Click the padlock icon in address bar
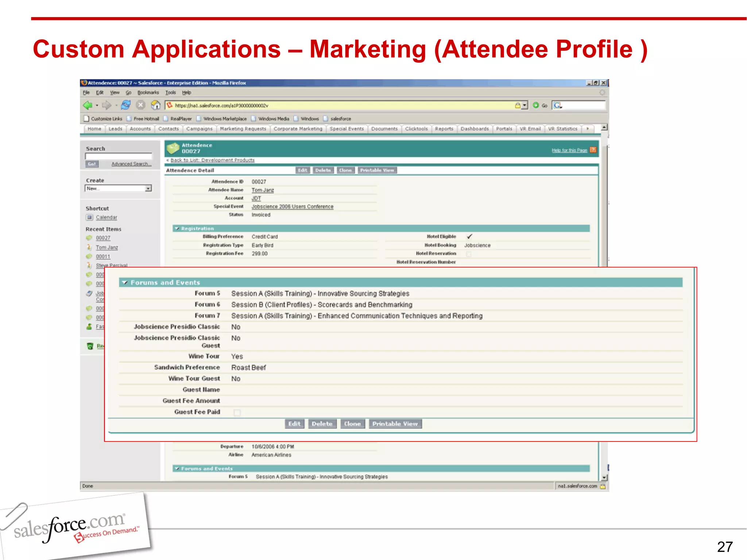The width and height of the screenshot is (747, 560). click(x=517, y=105)
